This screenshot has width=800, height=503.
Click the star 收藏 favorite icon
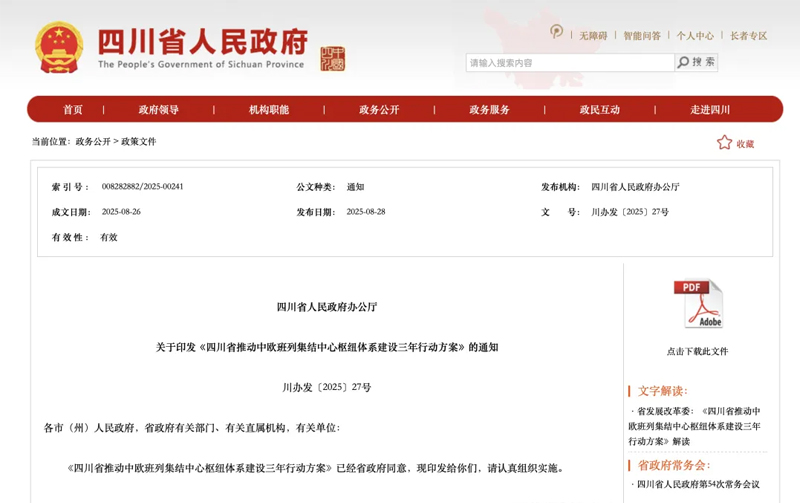click(x=724, y=143)
